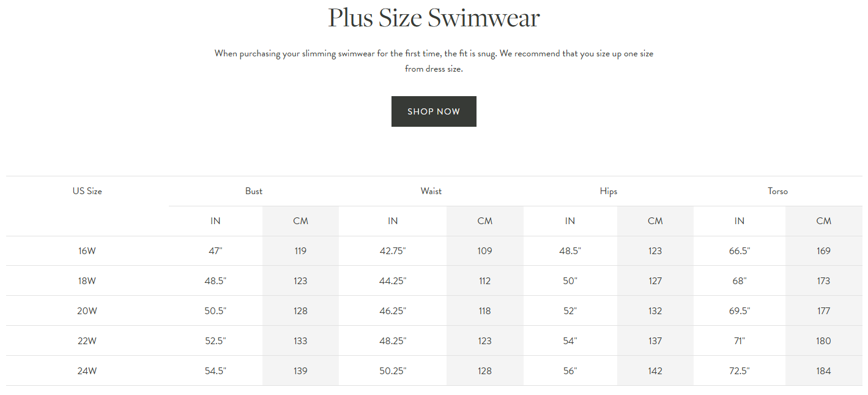The image size is (868, 395).
Task: Select the 47 inch bust measurement for 16W
Action: point(215,250)
